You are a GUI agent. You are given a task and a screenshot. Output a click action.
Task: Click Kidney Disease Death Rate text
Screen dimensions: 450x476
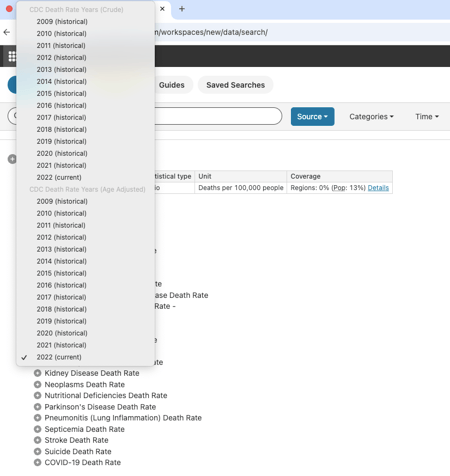coord(92,373)
